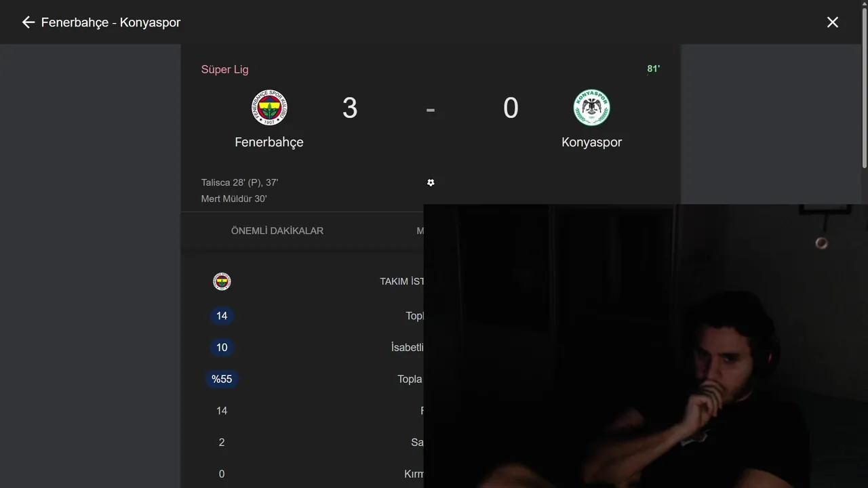Click the 10 shots on target badge

pyautogui.click(x=222, y=348)
